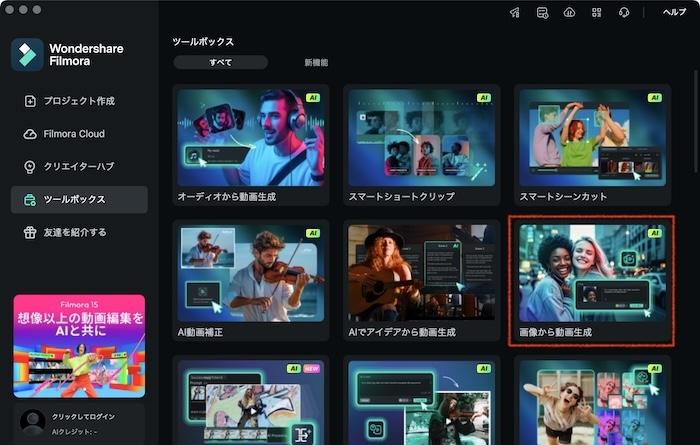Click the gift icon beside 友達を紹介する
Screen dimensions: 700x445
pos(30,233)
